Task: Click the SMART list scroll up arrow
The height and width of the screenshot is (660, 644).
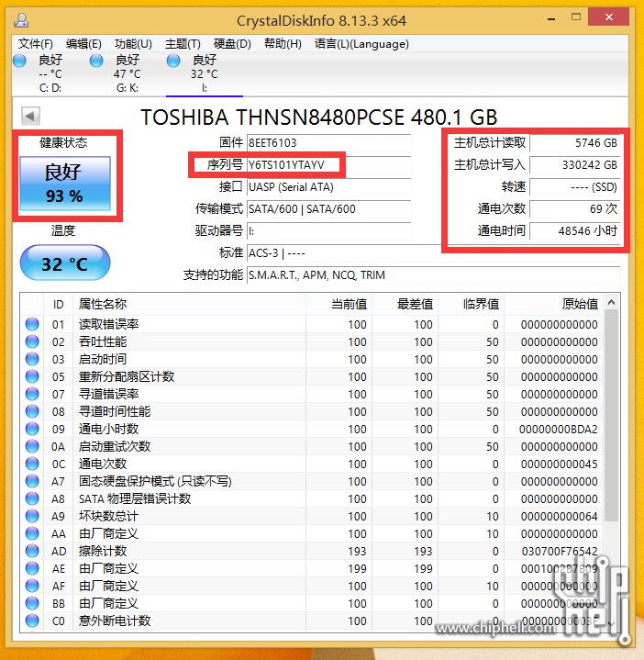Action: tap(612, 302)
